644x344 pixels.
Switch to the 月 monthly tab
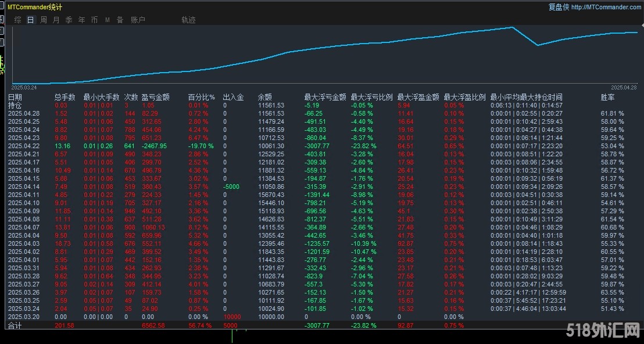click(56, 20)
